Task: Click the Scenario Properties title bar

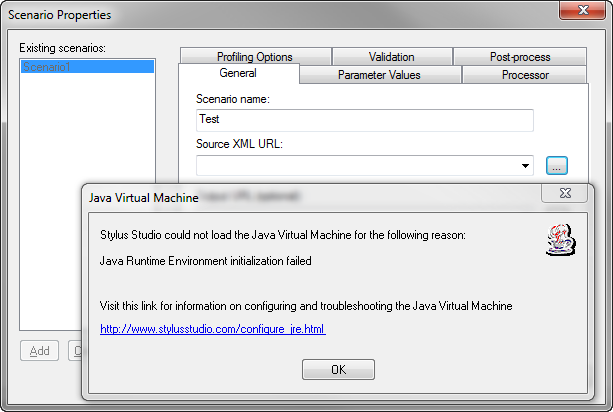Action: (x=250, y=15)
